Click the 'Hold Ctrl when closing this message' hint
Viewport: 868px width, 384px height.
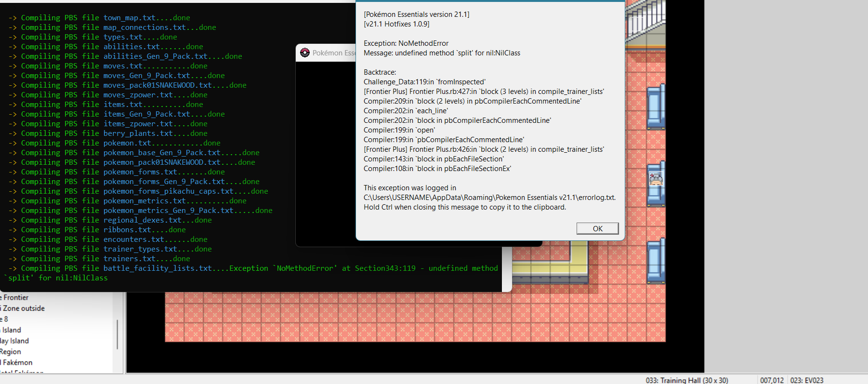[x=465, y=207]
